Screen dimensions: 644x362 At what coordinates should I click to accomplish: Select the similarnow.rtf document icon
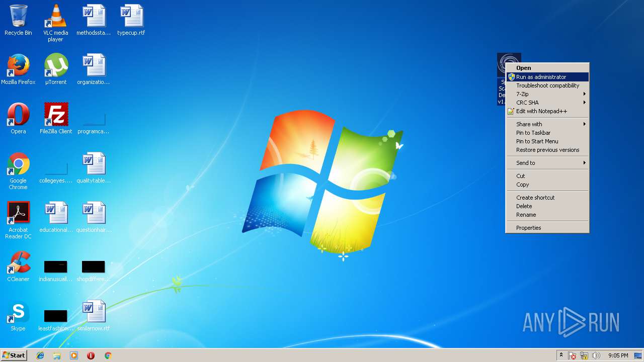pos(94,316)
